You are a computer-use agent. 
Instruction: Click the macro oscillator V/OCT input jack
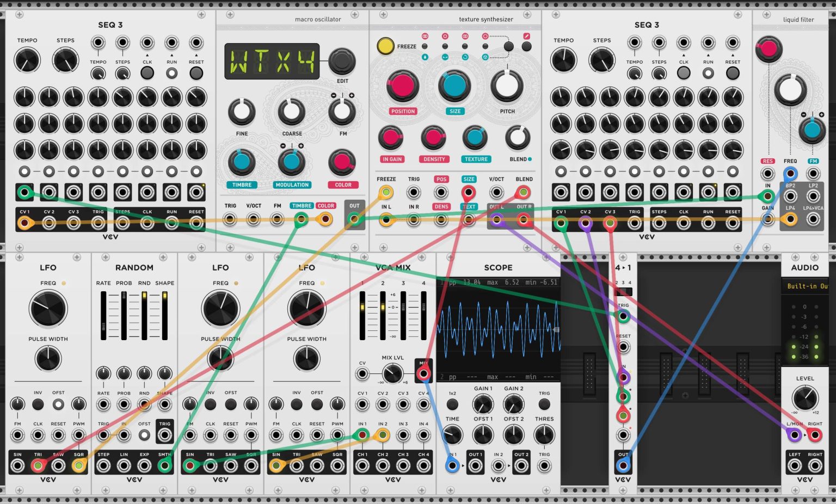click(x=254, y=219)
